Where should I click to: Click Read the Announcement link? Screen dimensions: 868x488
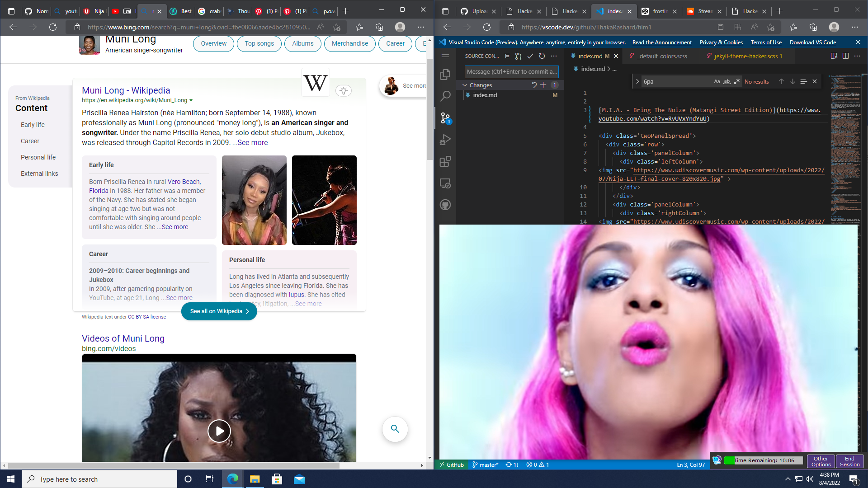click(x=662, y=42)
